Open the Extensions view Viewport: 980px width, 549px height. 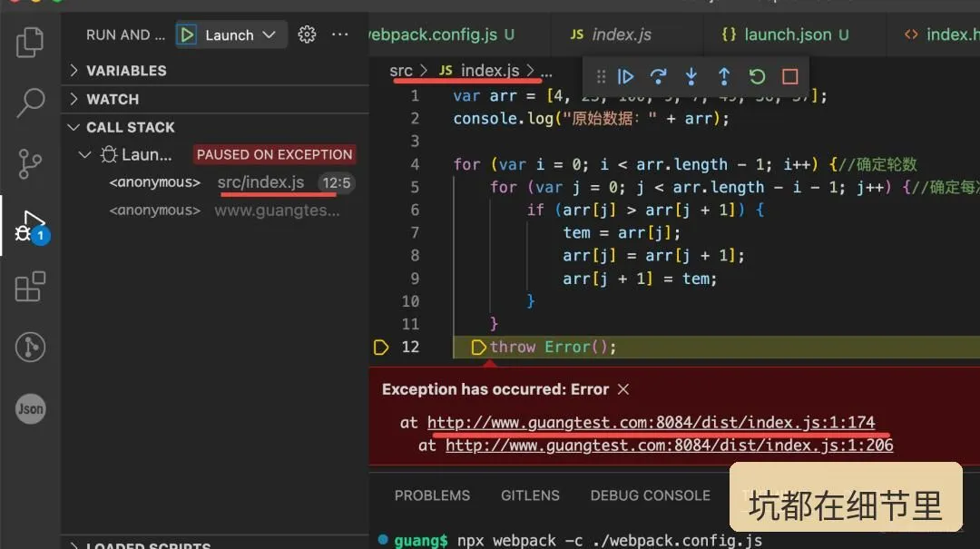tap(29, 287)
